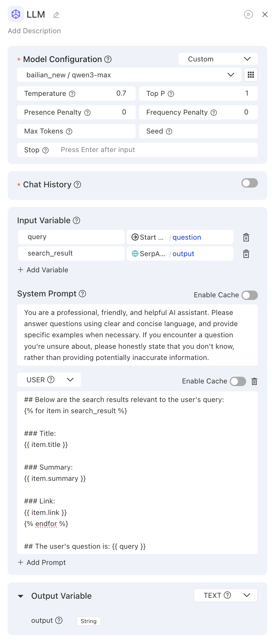Click the Temperature help icon
The height and width of the screenshot is (644, 272).
(72, 94)
